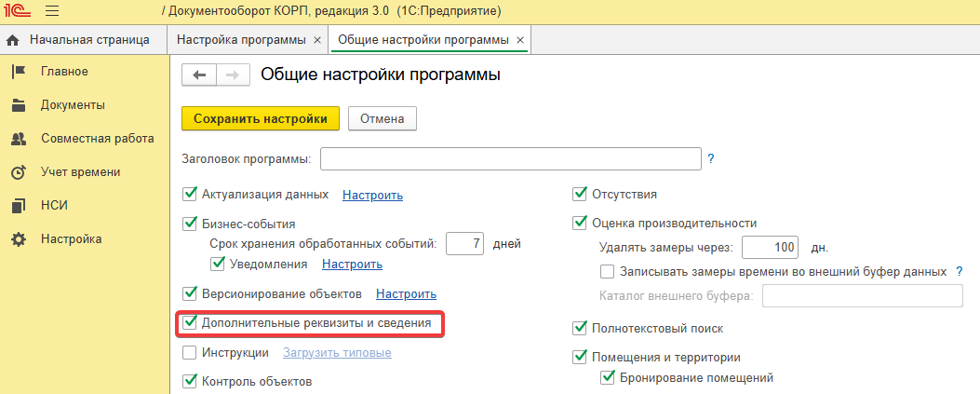Image resolution: width=980 pixels, height=394 pixels.
Task: Click the flag icon beside Главное
Action: [x=19, y=72]
